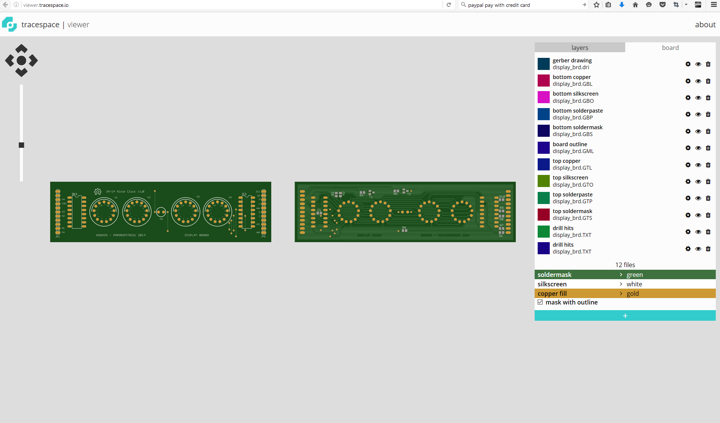Viewport: 720px width, 423px height.
Task: Go to browser home page
Action: (636, 5)
